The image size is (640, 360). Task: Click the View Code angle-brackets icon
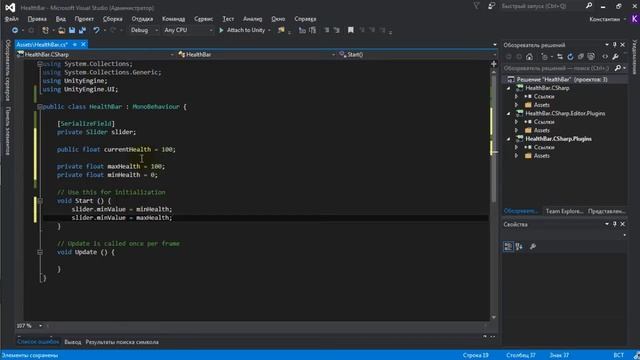tap(605, 57)
